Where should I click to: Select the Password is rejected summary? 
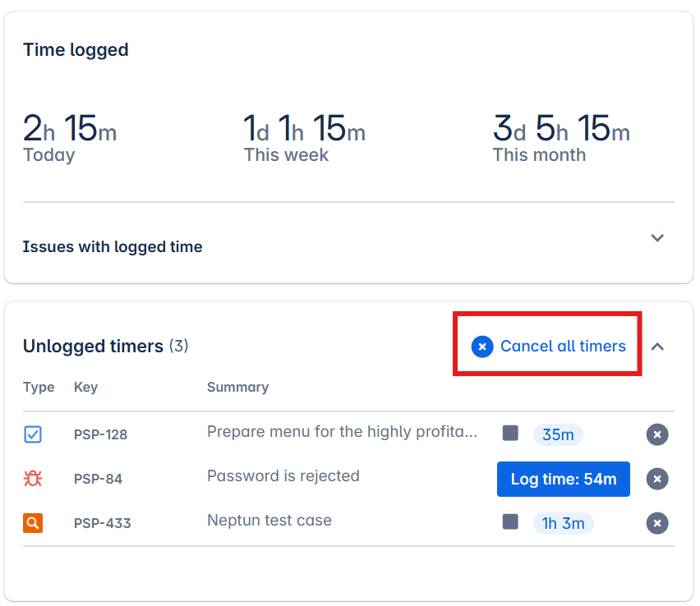[283, 476]
